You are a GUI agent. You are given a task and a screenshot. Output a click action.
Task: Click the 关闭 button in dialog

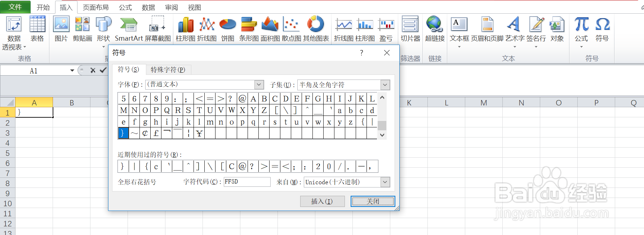373,201
